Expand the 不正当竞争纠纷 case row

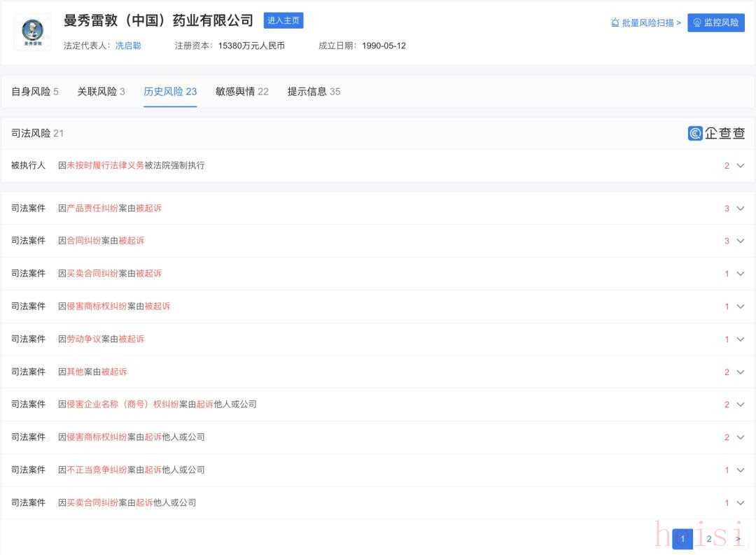[740, 470]
